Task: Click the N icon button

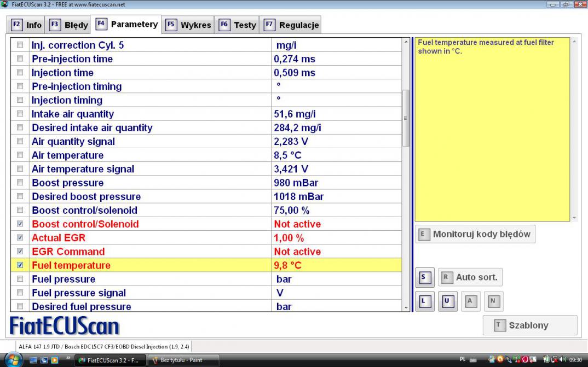Action: coord(493,301)
